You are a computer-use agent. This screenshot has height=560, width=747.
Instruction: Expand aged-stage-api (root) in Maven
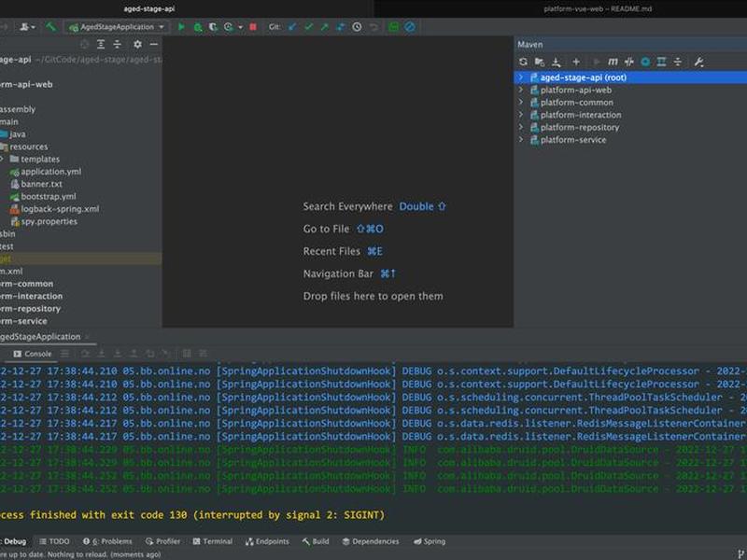[x=521, y=77]
